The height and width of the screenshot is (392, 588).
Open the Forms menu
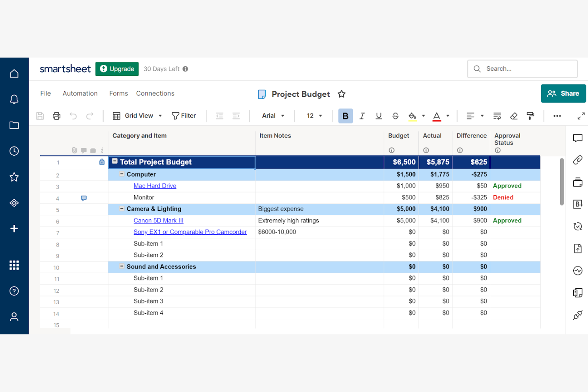118,93
